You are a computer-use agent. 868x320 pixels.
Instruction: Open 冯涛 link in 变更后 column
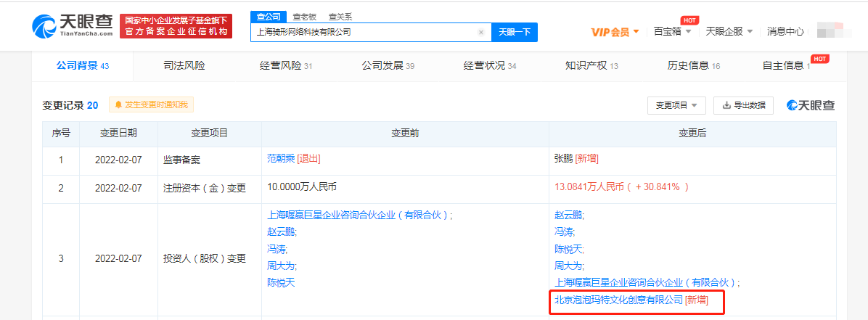564,231
